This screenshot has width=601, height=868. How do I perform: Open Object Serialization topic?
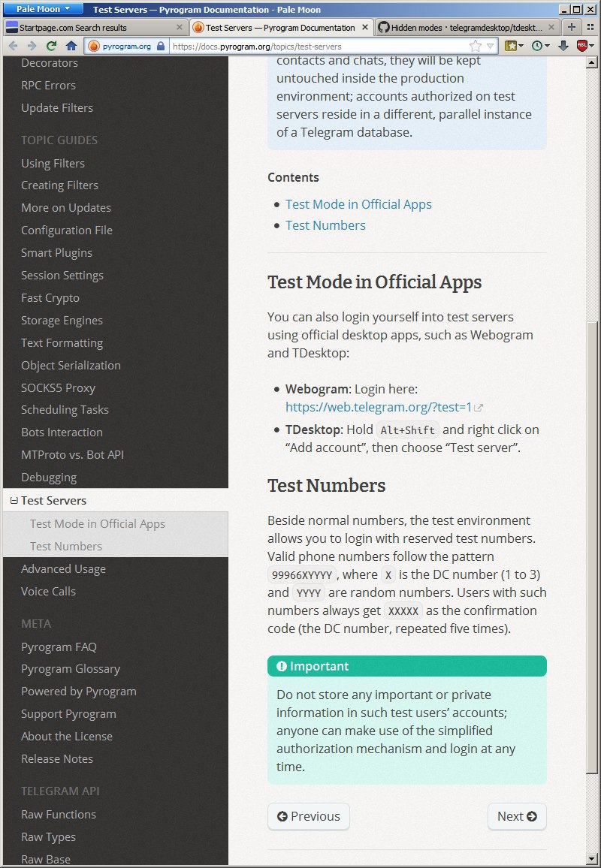point(71,366)
